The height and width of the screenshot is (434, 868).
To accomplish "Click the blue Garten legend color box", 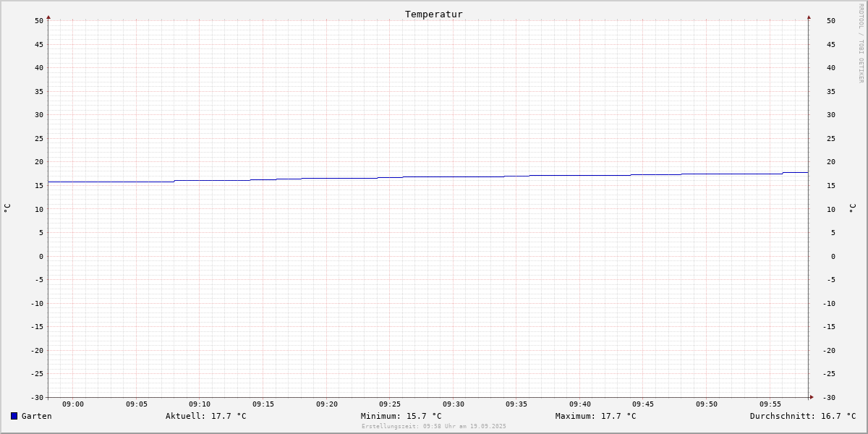I will pyautogui.click(x=14, y=416).
